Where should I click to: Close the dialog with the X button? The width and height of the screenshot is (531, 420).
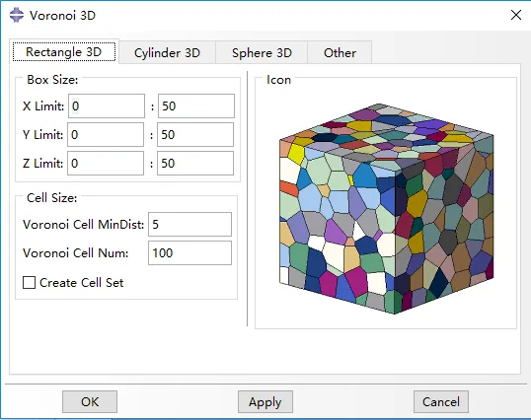coord(516,15)
